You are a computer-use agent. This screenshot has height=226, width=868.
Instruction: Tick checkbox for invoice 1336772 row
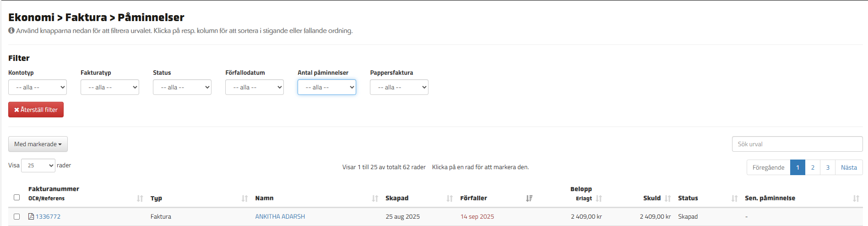(x=17, y=216)
